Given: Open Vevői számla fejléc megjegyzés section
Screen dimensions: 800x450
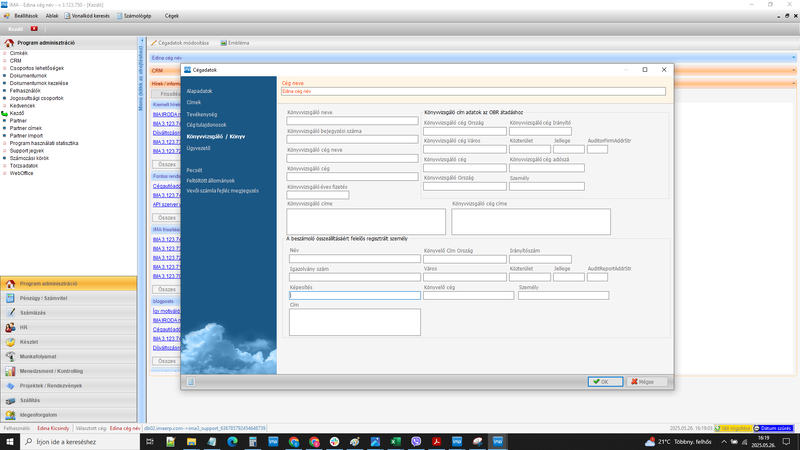Looking at the screenshot, I should pyautogui.click(x=222, y=191).
